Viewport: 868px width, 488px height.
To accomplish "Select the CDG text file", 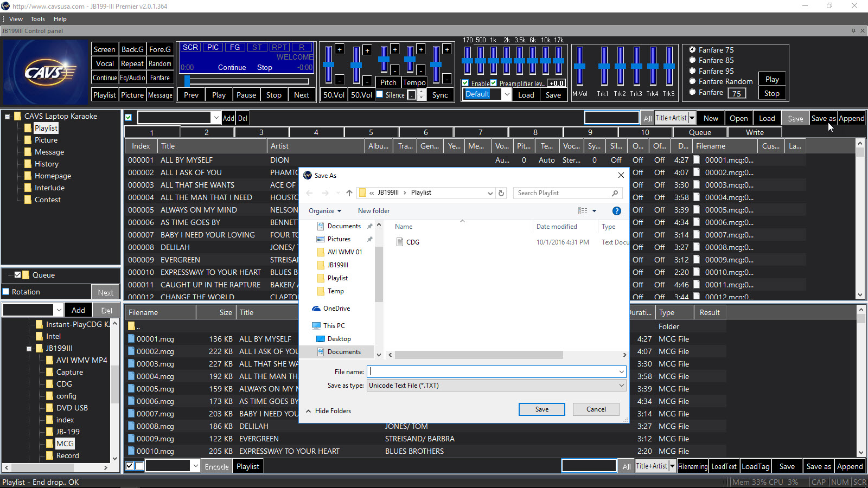I will (412, 242).
